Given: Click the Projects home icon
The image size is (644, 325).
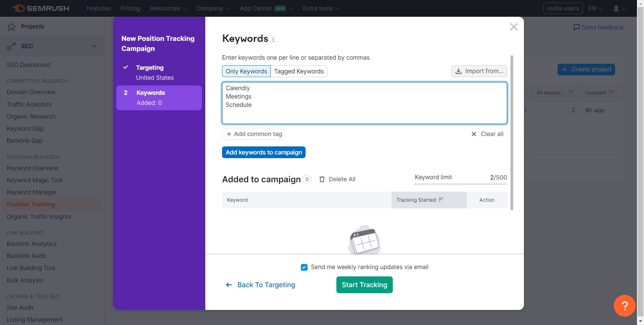Looking at the screenshot, I should point(11,26).
